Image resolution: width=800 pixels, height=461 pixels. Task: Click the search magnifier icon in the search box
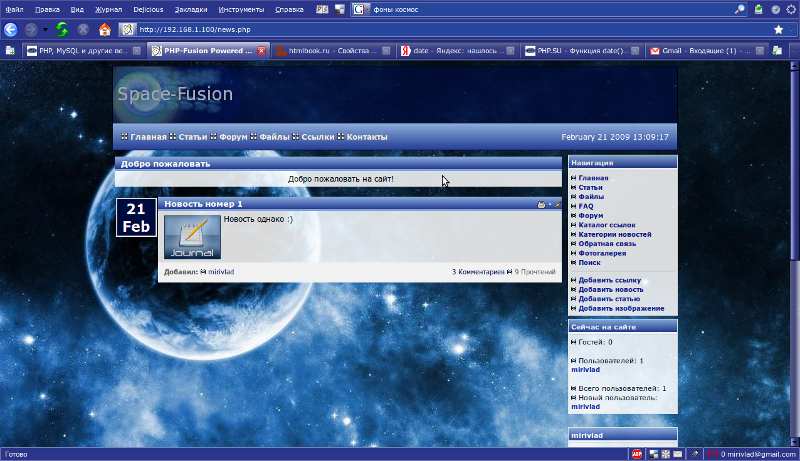[740, 9]
